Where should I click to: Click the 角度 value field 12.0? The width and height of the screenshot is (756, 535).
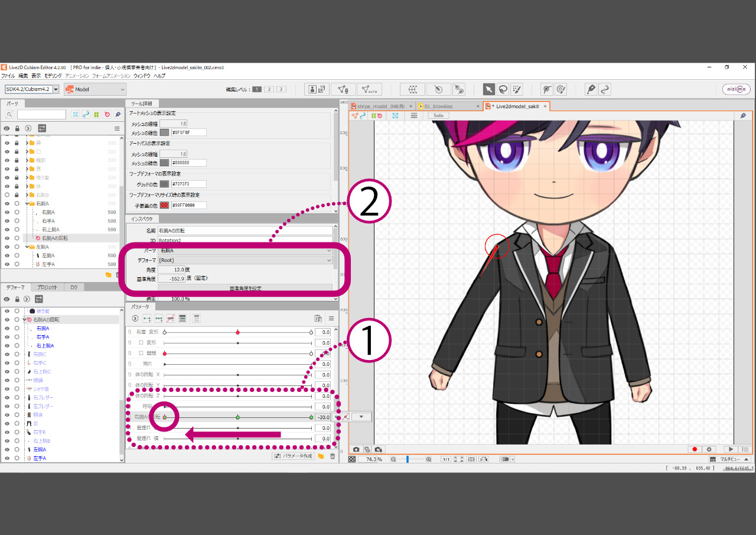(x=172, y=269)
